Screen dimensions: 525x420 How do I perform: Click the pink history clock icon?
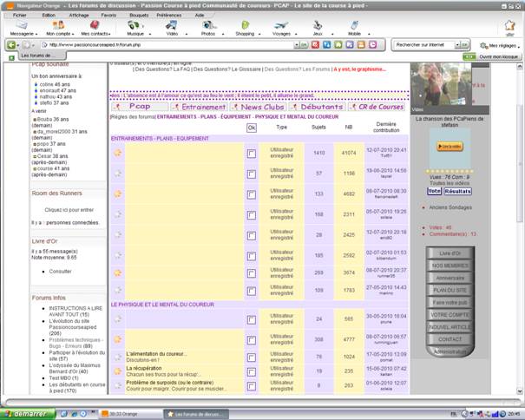372,44
